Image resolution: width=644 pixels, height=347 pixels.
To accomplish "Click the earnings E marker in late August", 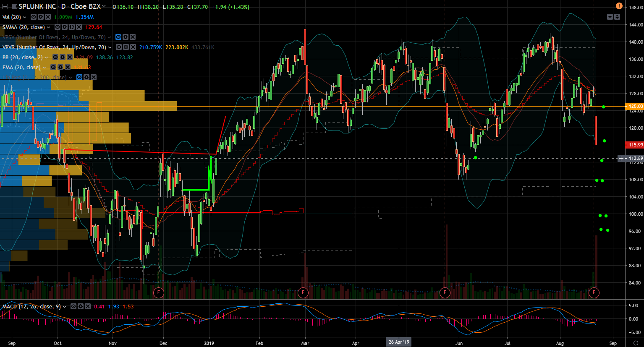I will [x=594, y=292].
